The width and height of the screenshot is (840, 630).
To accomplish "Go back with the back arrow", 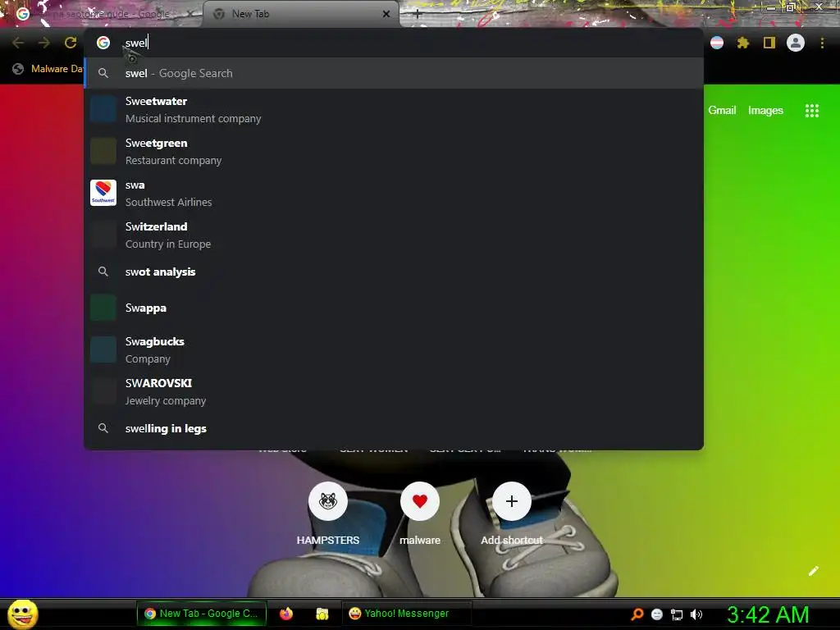I will (x=18, y=43).
